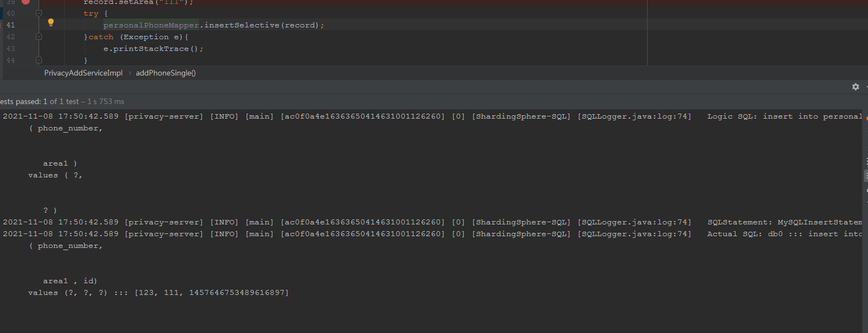Click the SQLLogger.java:log:74 reference in the log

tap(635, 116)
